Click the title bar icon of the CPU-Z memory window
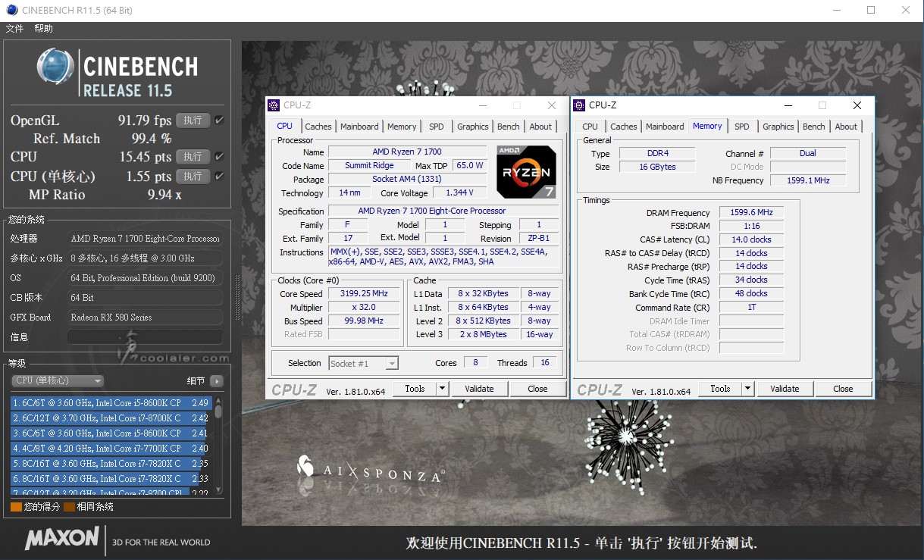924x560 pixels. (579, 105)
